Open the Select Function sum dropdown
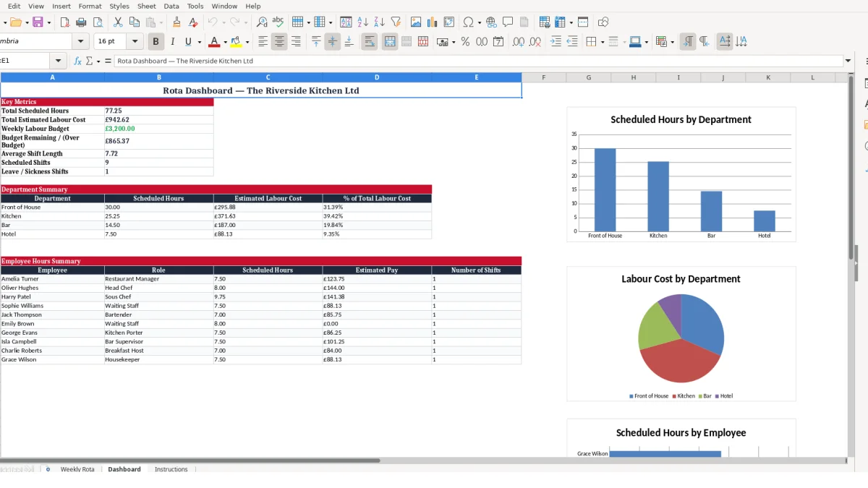 [98, 61]
